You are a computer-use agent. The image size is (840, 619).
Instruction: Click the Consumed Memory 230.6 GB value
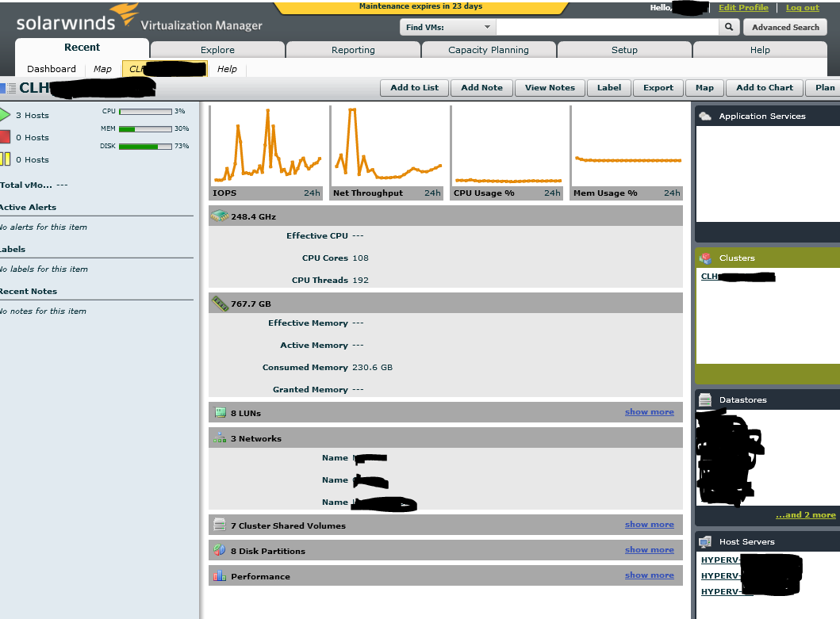372,367
